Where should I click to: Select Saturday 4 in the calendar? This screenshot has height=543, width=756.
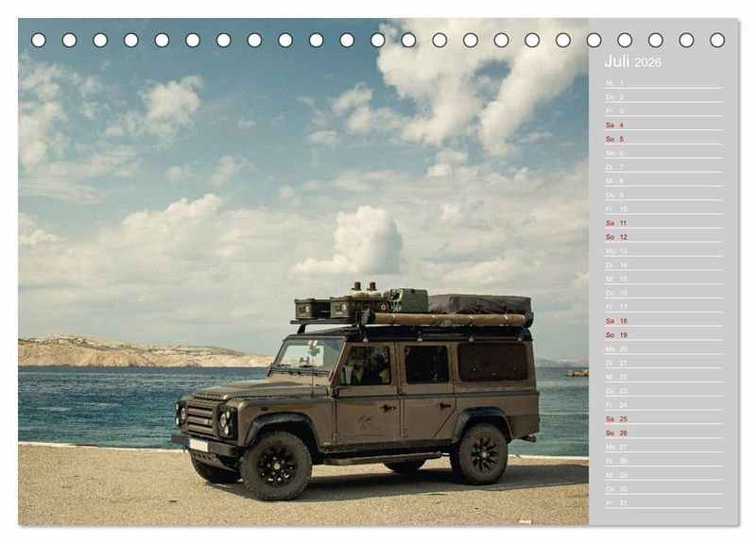pyautogui.click(x=661, y=125)
